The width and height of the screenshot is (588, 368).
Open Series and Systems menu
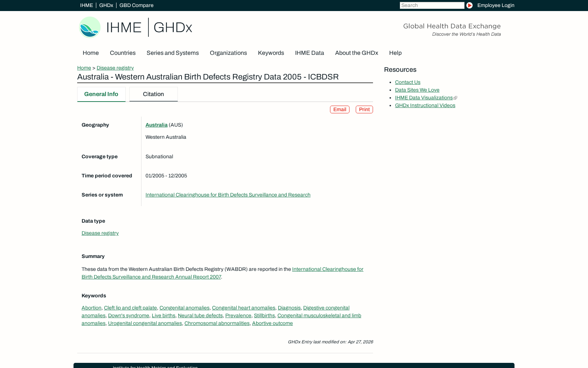point(173,53)
